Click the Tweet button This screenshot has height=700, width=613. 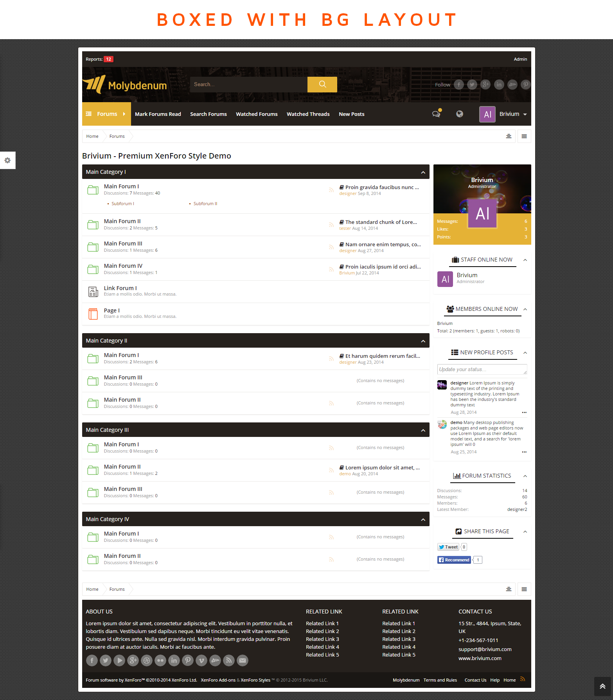click(x=448, y=547)
